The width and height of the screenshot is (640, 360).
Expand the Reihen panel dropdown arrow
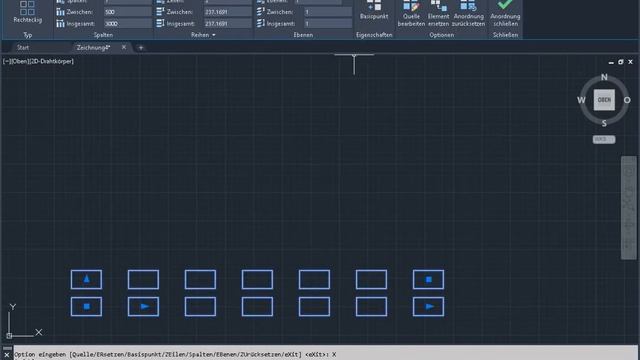pyautogui.click(x=213, y=35)
